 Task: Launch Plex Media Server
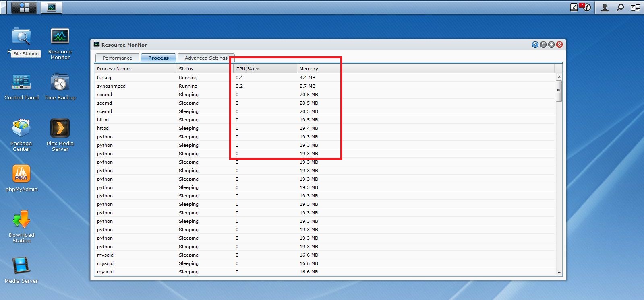point(60,129)
